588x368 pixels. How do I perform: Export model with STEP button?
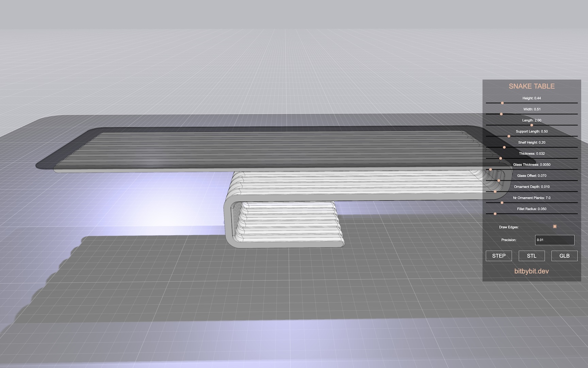click(x=499, y=256)
